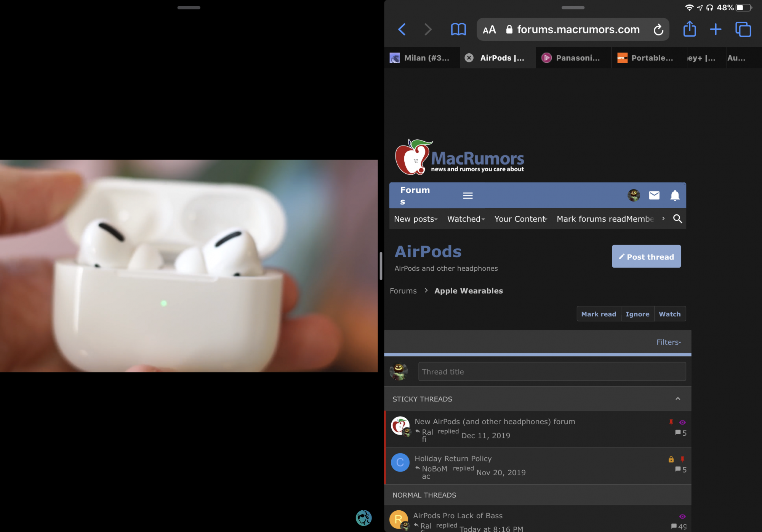Tap the forums.macrumors.com address bar
This screenshot has height=532, width=762.
573,29
